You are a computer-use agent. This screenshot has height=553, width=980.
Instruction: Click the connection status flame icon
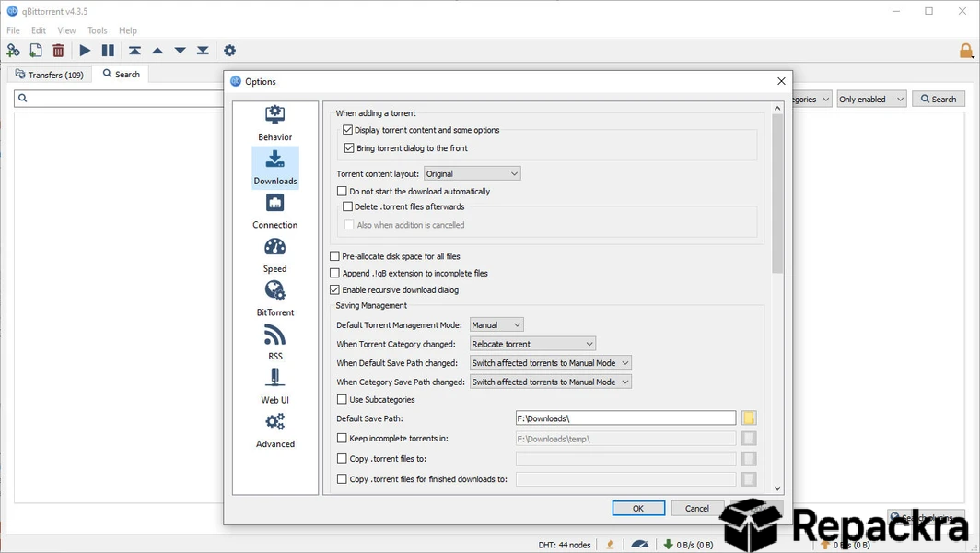pyautogui.click(x=610, y=544)
